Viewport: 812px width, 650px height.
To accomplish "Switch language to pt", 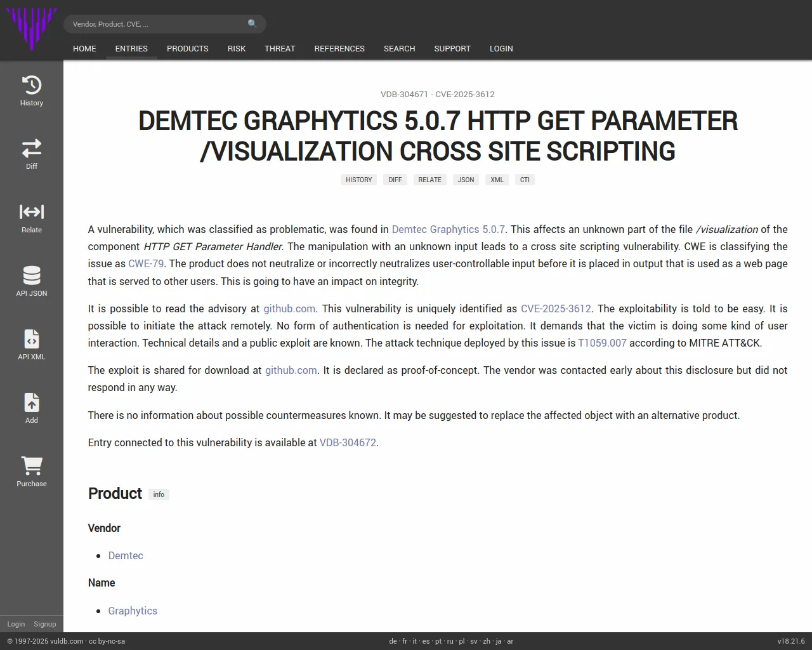I will click(438, 641).
